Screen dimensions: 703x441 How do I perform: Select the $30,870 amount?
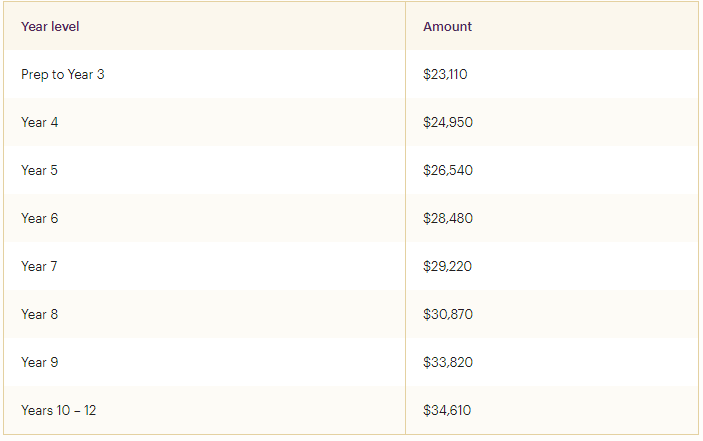pos(448,314)
